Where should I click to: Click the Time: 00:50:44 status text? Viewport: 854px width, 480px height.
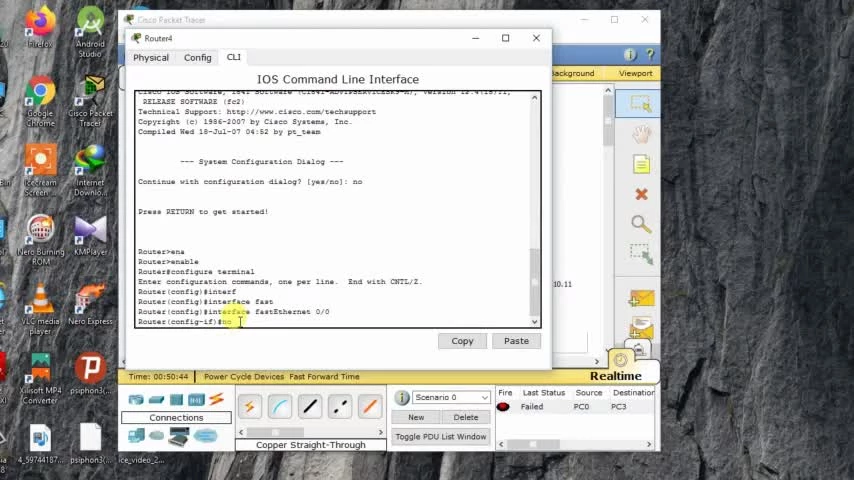coord(158,376)
